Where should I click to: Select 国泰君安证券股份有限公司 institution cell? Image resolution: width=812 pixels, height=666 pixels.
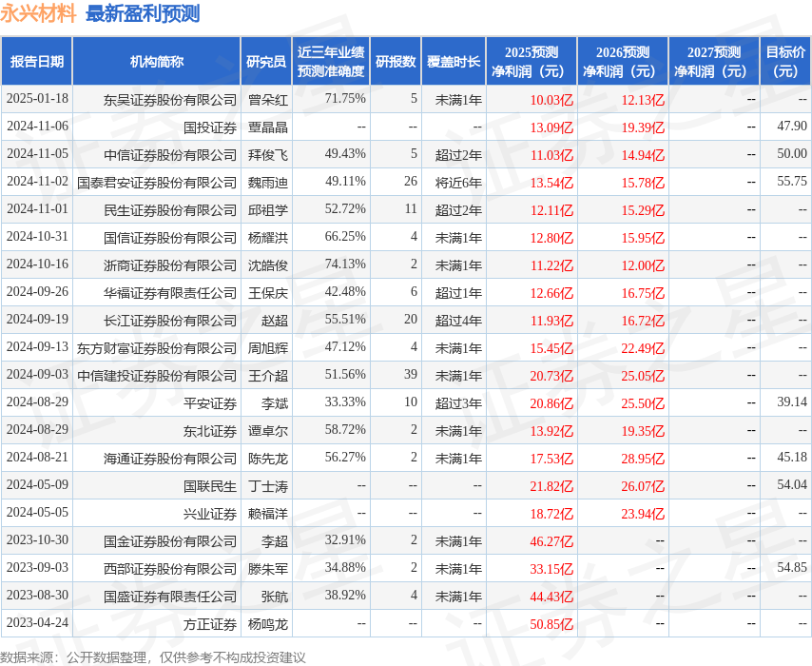(x=156, y=182)
